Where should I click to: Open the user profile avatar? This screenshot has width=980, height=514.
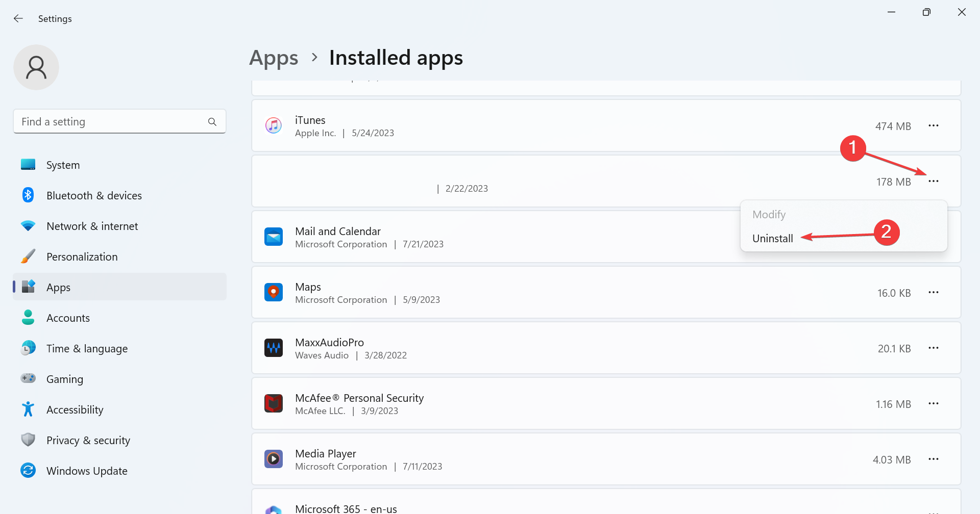pyautogui.click(x=36, y=67)
